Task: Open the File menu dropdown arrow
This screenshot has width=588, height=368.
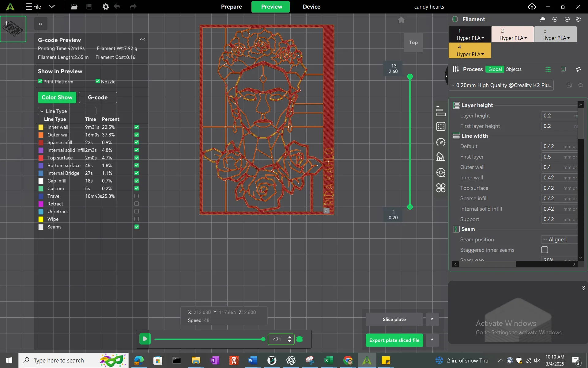Action: pyautogui.click(x=52, y=6)
